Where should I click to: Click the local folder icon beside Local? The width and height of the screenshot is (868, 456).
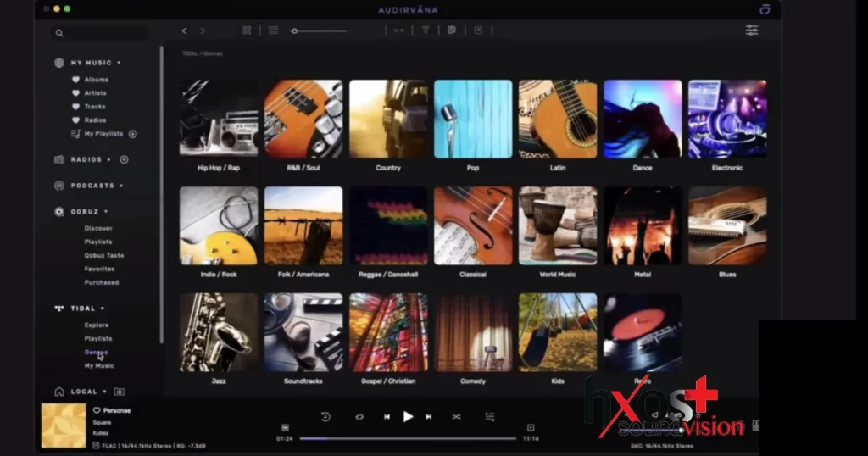click(x=119, y=392)
